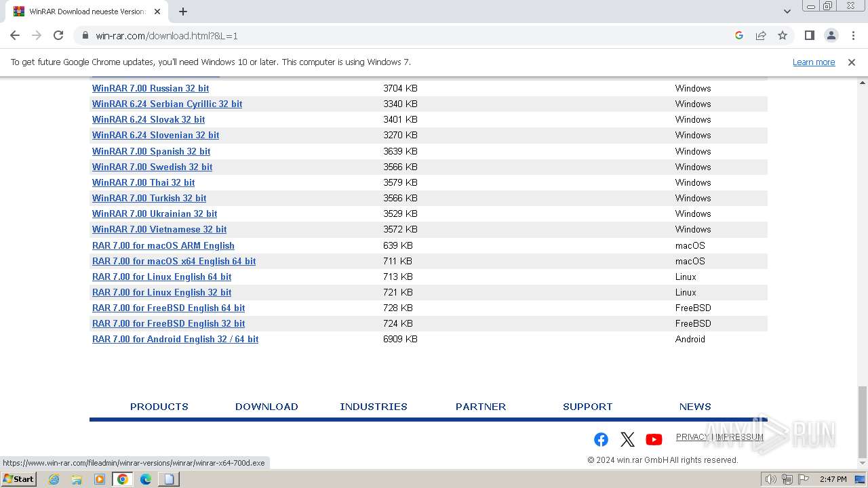This screenshot has height=488, width=868.
Task: Open Microsoft Edge from taskbar
Action: 146,479
